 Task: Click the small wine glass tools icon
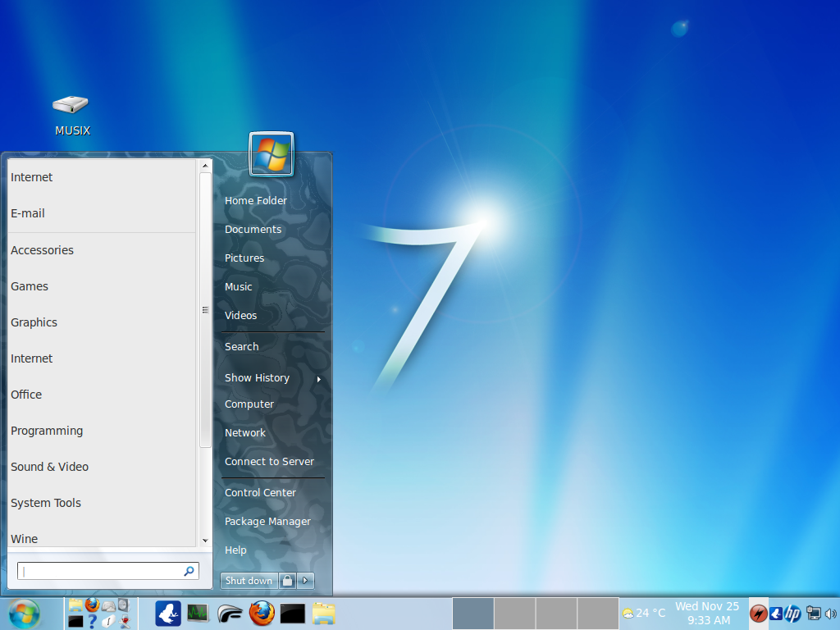[x=125, y=622]
